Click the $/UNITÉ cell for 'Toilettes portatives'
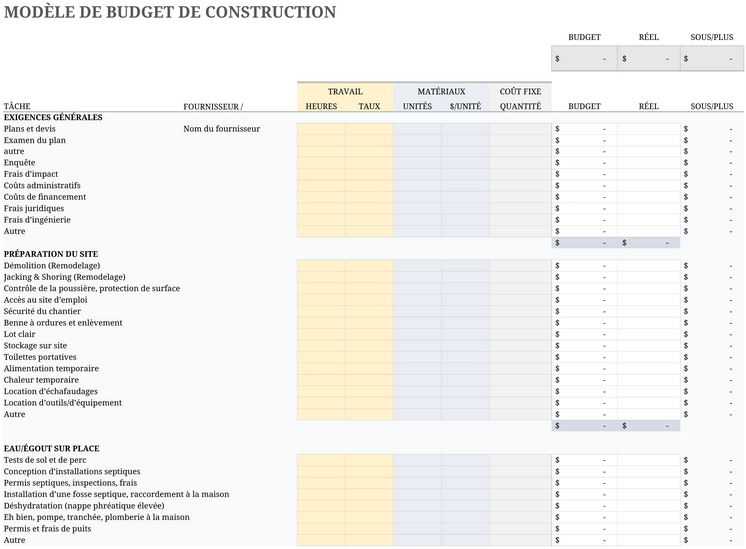Image resolution: width=746 pixels, height=549 pixels. pos(465,357)
